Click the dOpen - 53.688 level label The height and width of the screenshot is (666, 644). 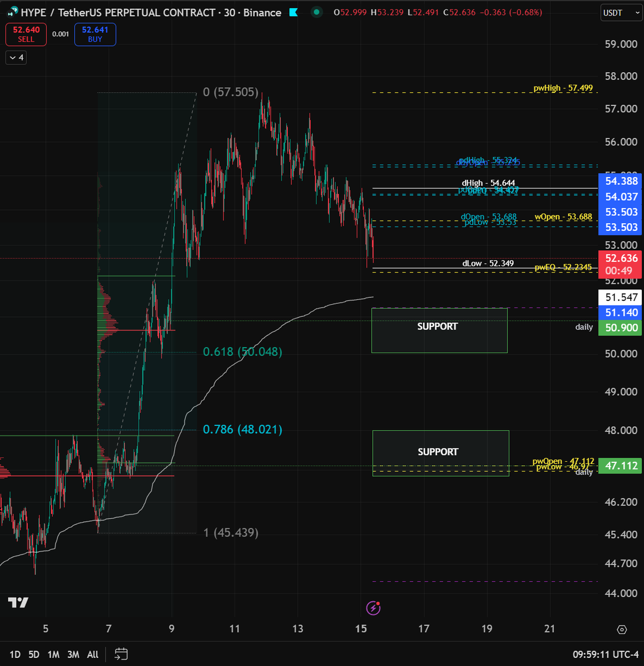(x=489, y=216)
